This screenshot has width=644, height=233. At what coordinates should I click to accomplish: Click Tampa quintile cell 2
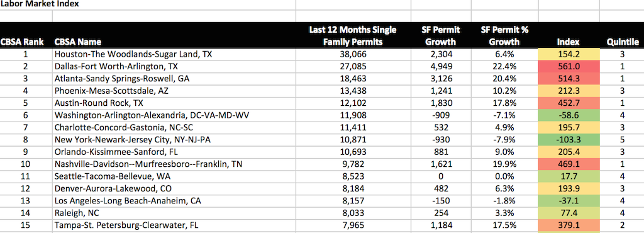coord(622,225)
